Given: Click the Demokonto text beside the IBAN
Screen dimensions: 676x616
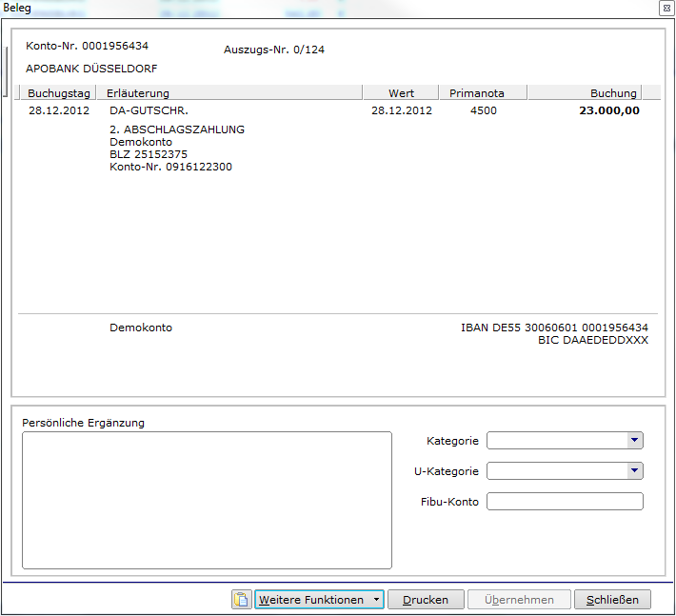Looking at the screenshot, I should pyautogui.click(x=141, y=328).
